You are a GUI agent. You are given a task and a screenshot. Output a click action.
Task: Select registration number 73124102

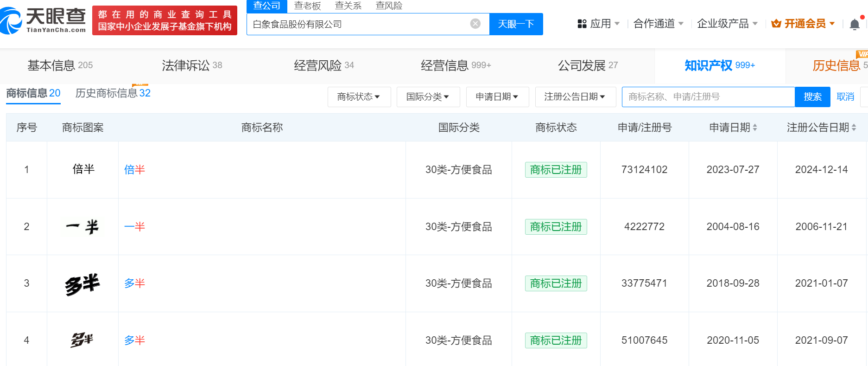click(645, 170)
